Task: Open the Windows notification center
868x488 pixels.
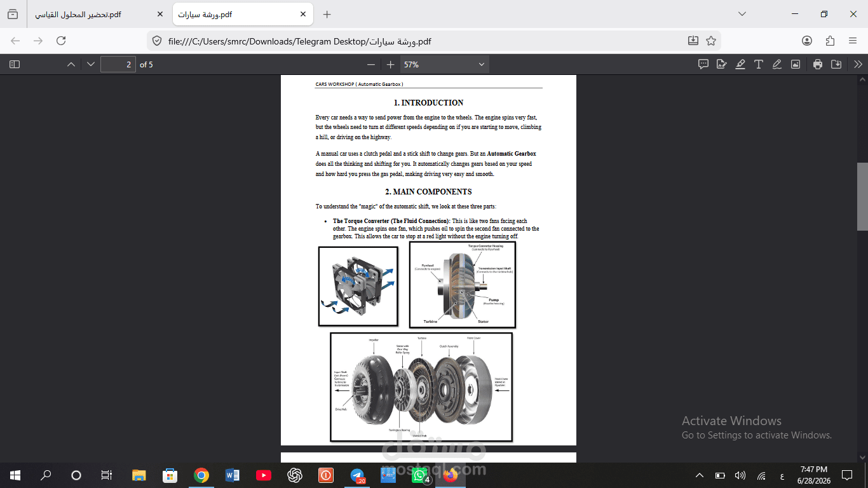Action: coord(847,475)
